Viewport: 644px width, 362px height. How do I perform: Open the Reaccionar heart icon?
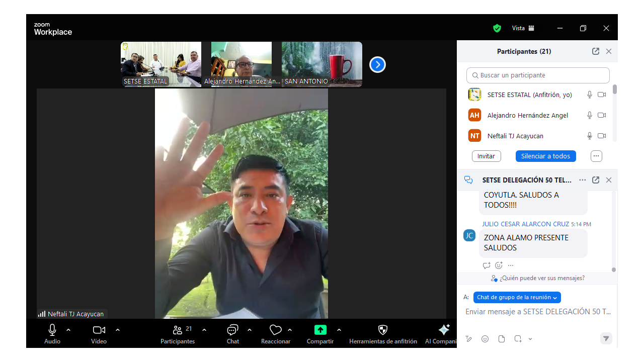(275, 330)
